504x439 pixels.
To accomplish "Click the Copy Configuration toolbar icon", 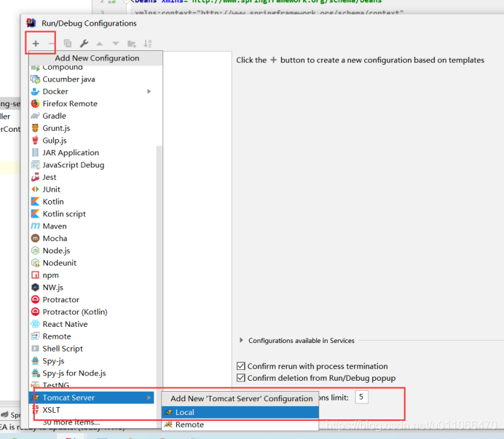I will tap(68, 44).
